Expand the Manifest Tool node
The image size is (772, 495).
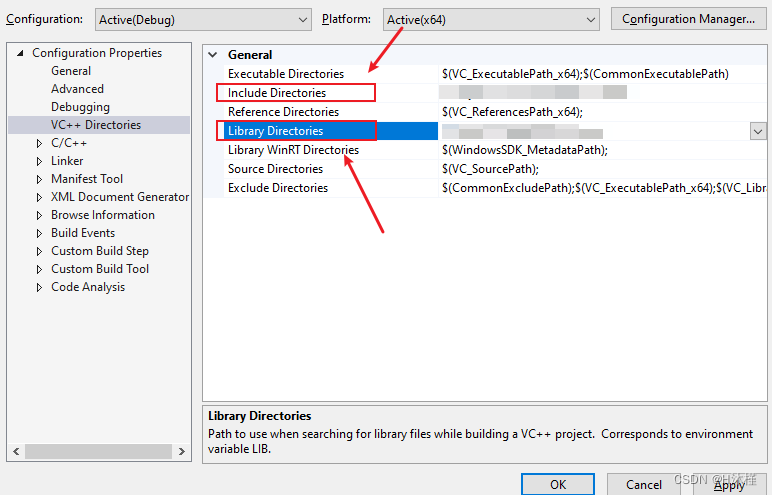pos(39,179)
